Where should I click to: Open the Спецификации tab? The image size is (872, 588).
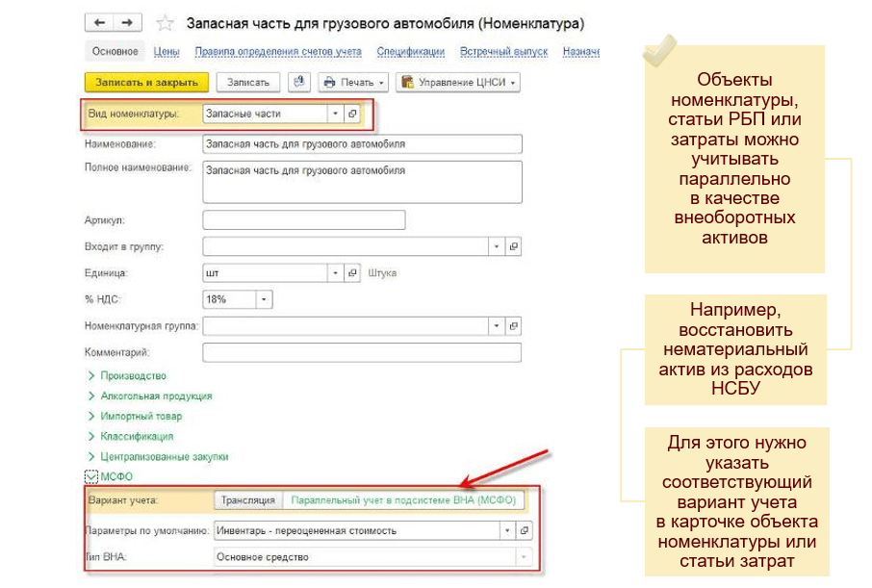[x=410, y=52]
